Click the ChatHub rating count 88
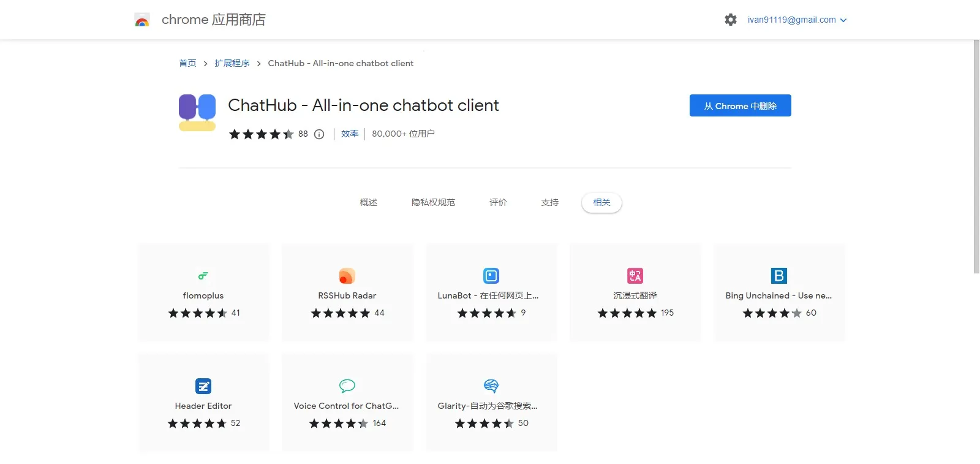The image size is (980, 464). click(303, 134)
